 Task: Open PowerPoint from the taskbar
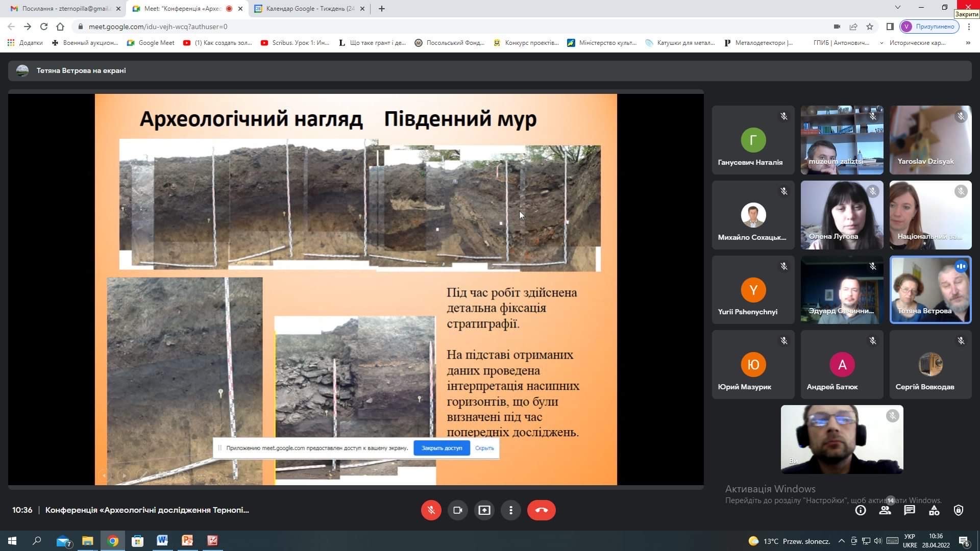click(187, 541)
